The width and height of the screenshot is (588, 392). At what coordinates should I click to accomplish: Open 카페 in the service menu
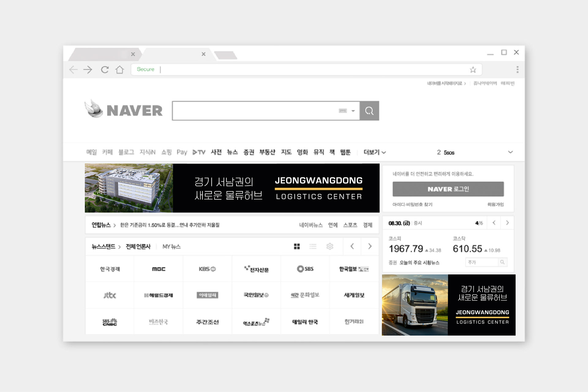click(107, 152)
